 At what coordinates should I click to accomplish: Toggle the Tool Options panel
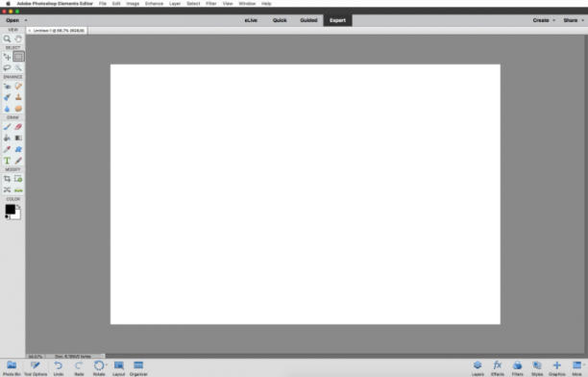(36, 368)
